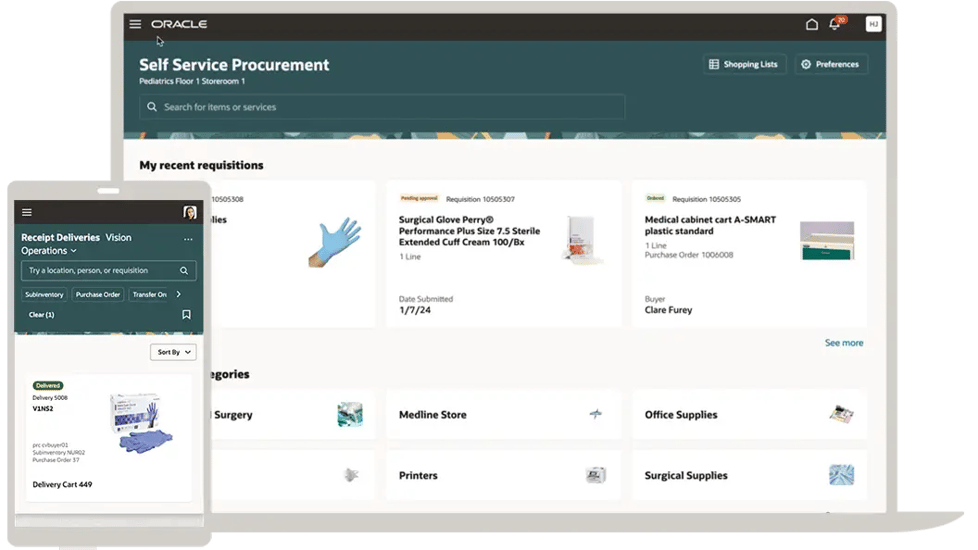This screenshot has width=978, height=550.
Task: Click the Medline Store plane icon
Action: point(596,414)
